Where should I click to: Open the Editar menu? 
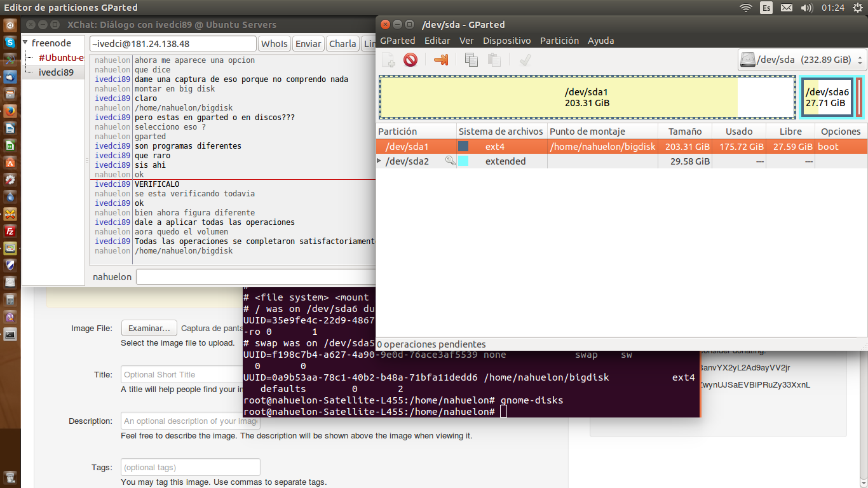pos(437,41)
